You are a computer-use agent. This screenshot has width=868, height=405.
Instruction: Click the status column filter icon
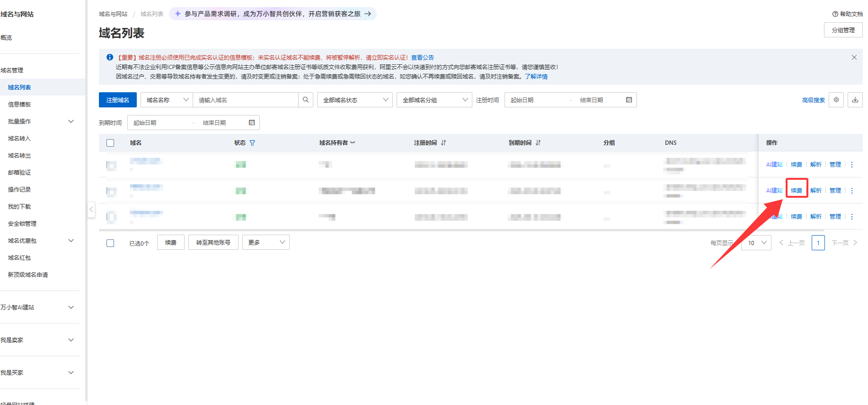click(x=252, y=143)
